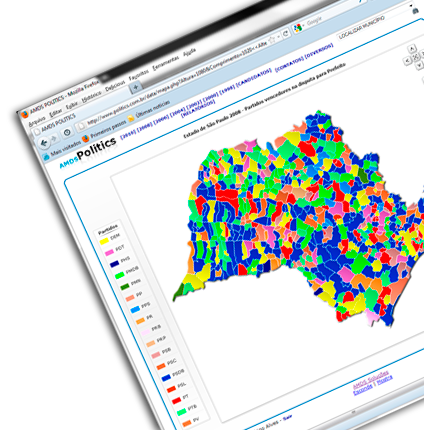Open a new tab with plus button

coord(136,88)
